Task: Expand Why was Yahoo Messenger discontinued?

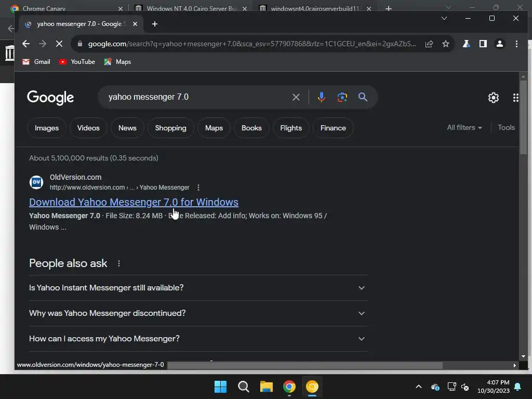Action: point(198,313)
